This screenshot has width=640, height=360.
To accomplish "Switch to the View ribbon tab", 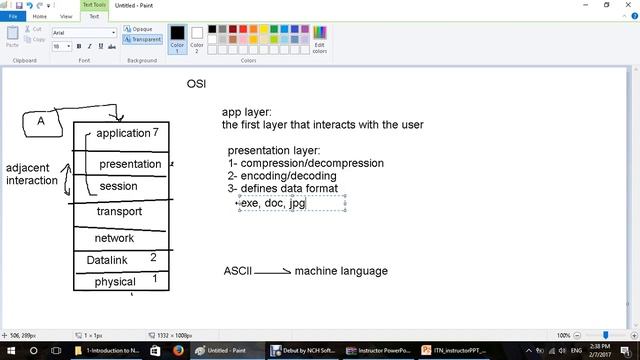I will (x=66, y=16).
